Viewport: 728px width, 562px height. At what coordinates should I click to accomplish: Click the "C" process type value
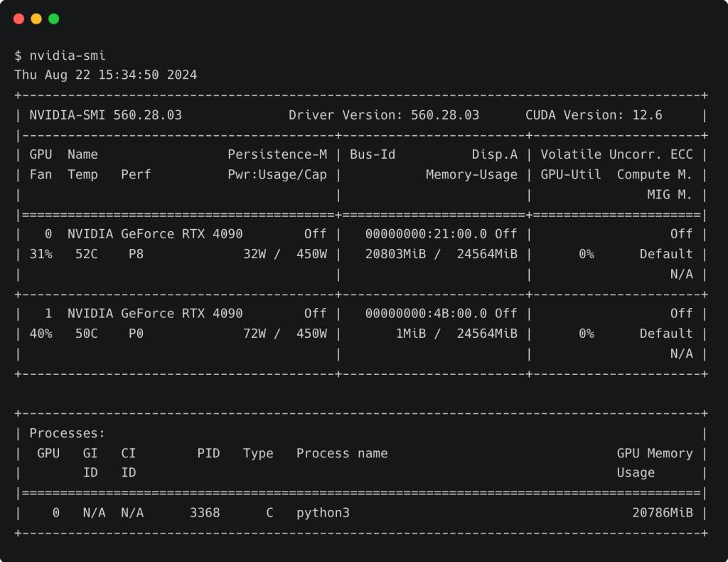269,513
